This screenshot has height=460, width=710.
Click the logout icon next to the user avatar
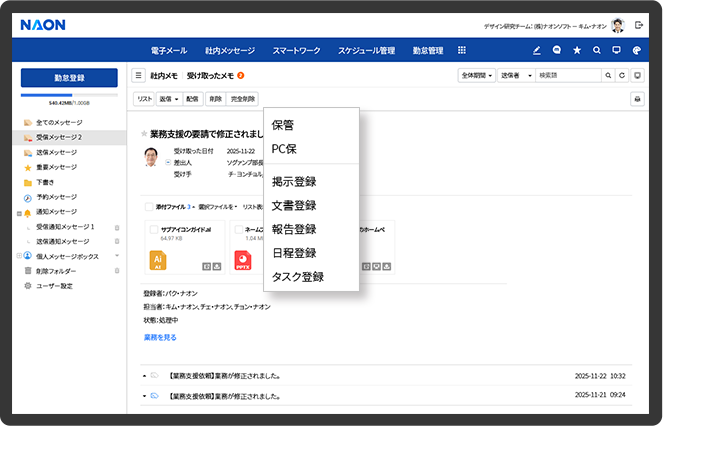point(639,24)
